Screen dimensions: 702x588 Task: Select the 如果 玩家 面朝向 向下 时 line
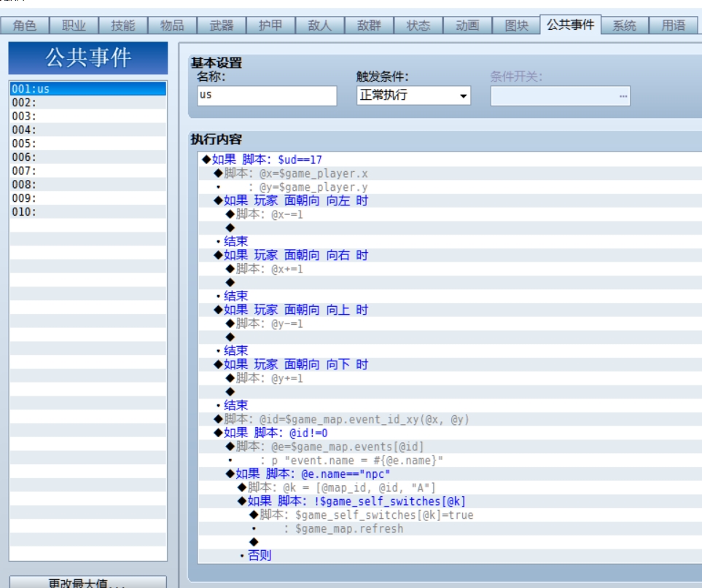click(x=450, y=364)
